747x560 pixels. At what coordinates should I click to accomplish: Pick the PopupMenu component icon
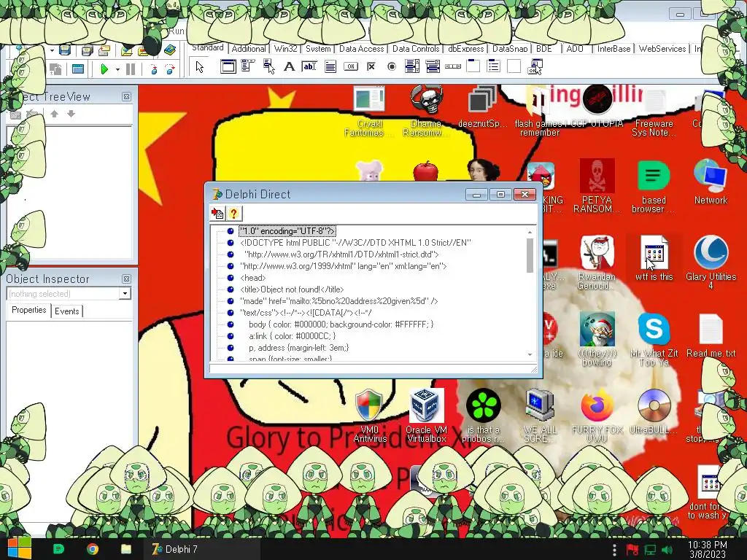coord(268,66)
